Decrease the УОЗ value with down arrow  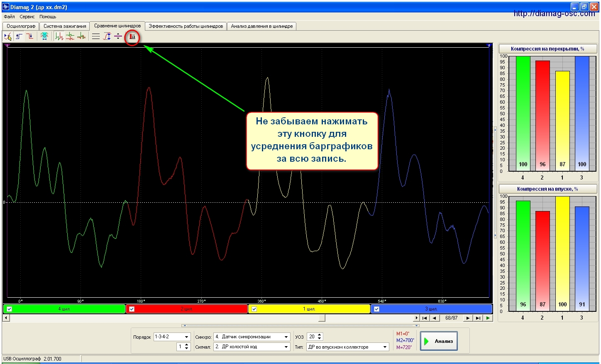point(320,339)
